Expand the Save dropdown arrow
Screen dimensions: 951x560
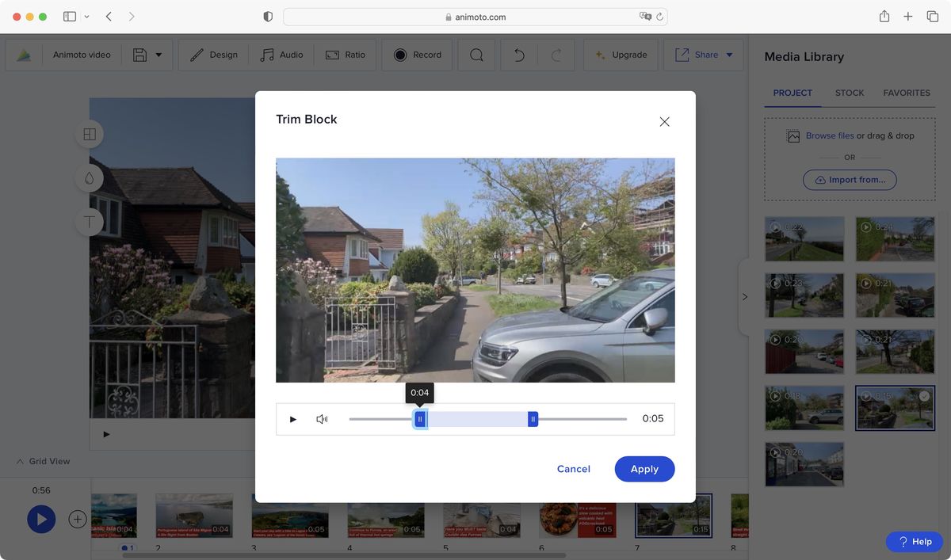click(158, 55)
